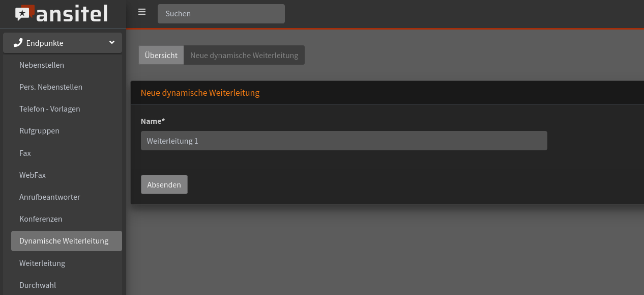
Task: Open Nebenstellen in the sidebar
Action: pos(41,65)
